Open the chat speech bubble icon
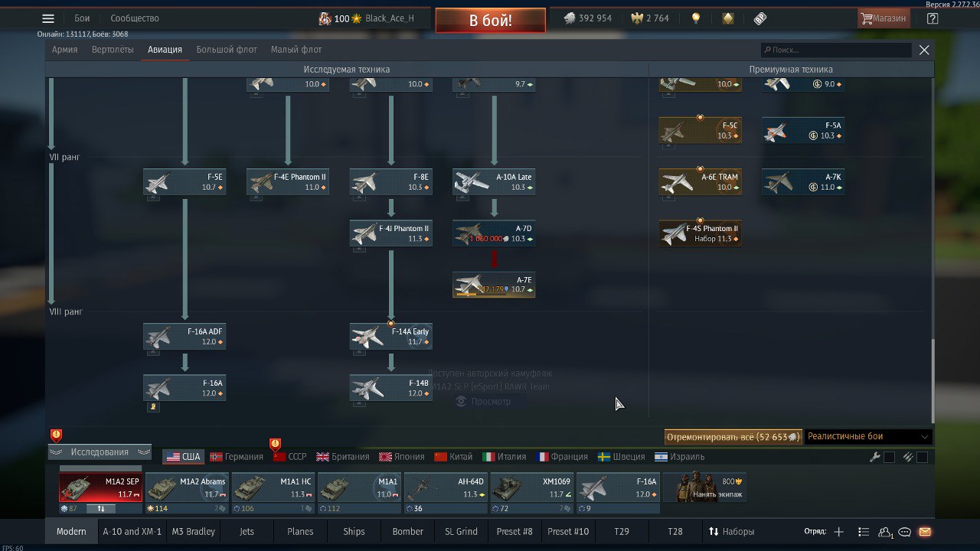 905,532
